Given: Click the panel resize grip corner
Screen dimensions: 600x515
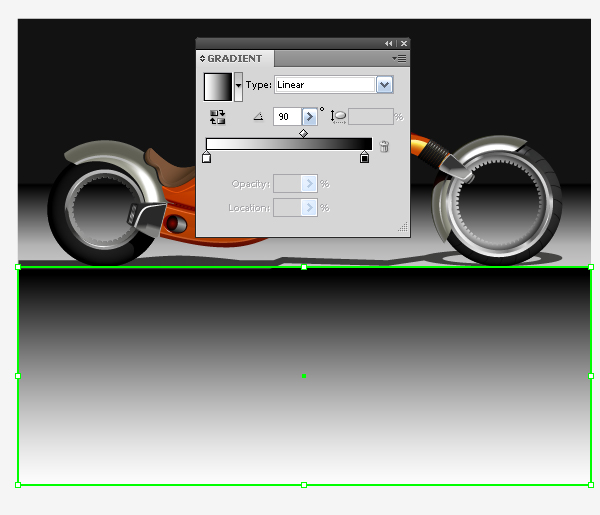Looking at the screenshot, I should click(x=403, y=227).
